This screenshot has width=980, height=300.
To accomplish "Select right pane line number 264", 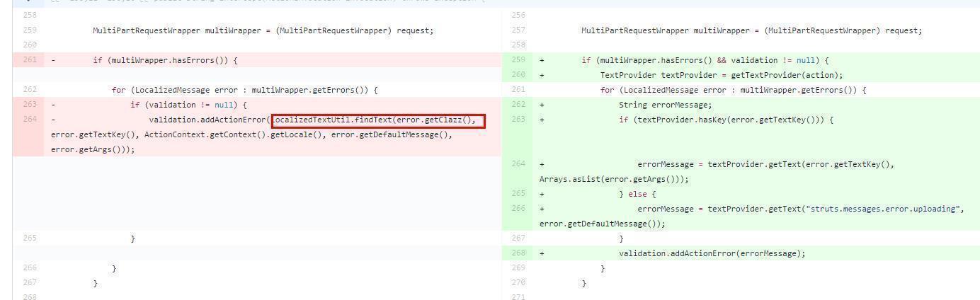I will point(518,164).
